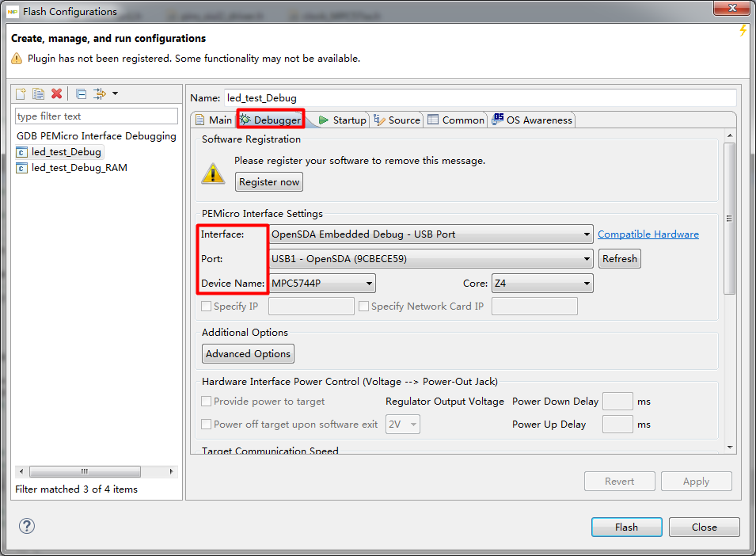Click the scroll down arrow in settings panel
This screenshot has height=556, width=756.
(x=730, y=447)
